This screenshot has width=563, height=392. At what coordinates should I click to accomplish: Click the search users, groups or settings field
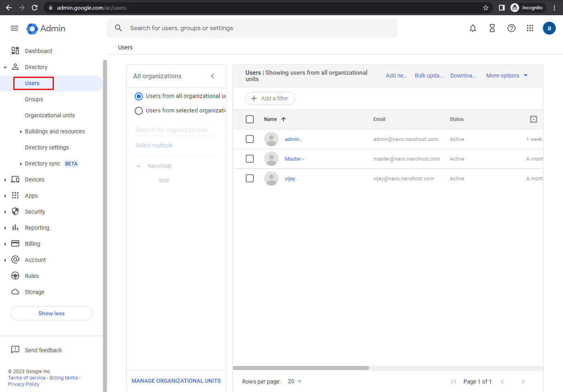[x=257, y=28]
